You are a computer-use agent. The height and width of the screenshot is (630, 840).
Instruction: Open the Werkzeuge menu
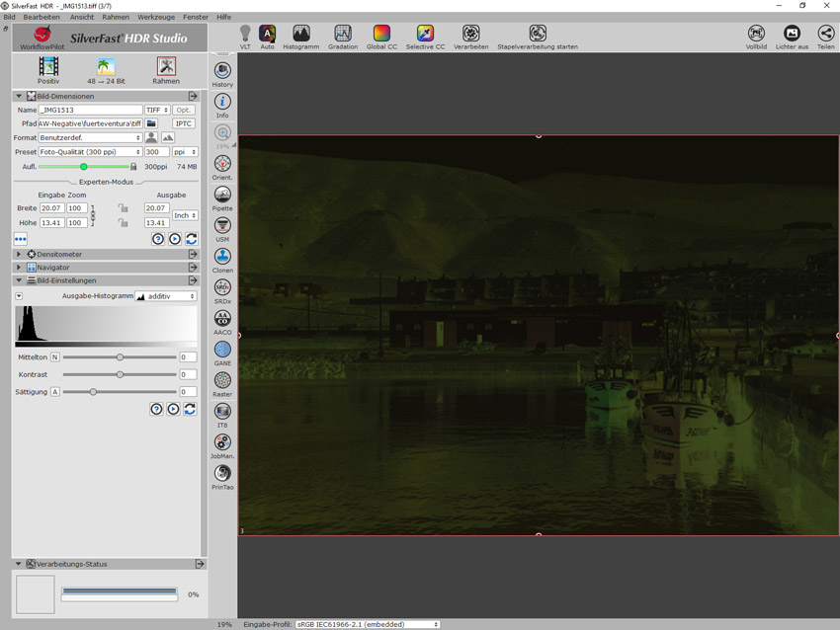(x=155, y=17)
